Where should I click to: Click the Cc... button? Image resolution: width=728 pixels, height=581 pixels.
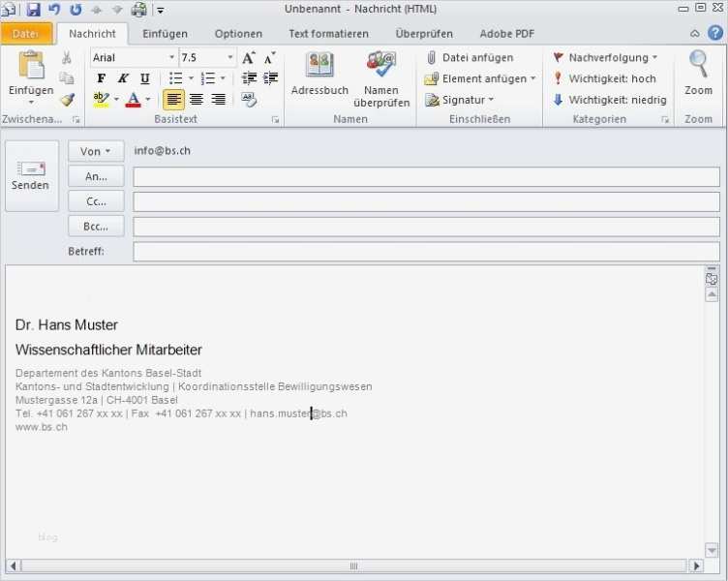click(96, 201)
